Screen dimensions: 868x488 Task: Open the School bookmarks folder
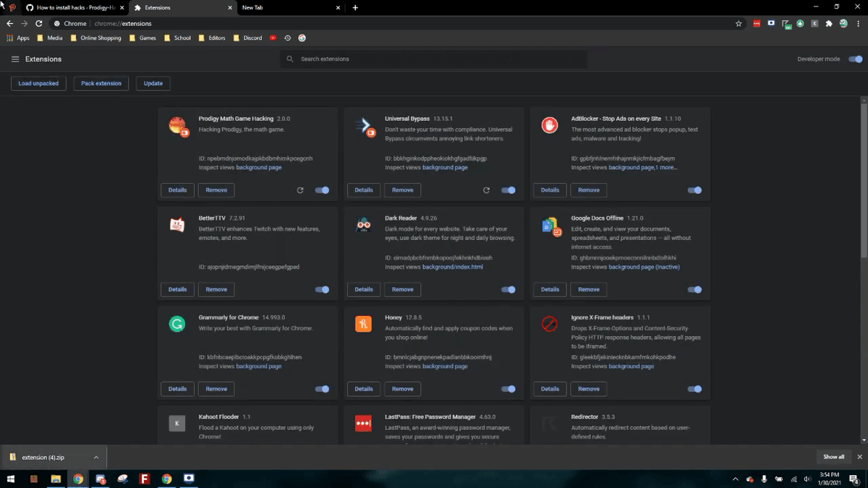(177, 38)
